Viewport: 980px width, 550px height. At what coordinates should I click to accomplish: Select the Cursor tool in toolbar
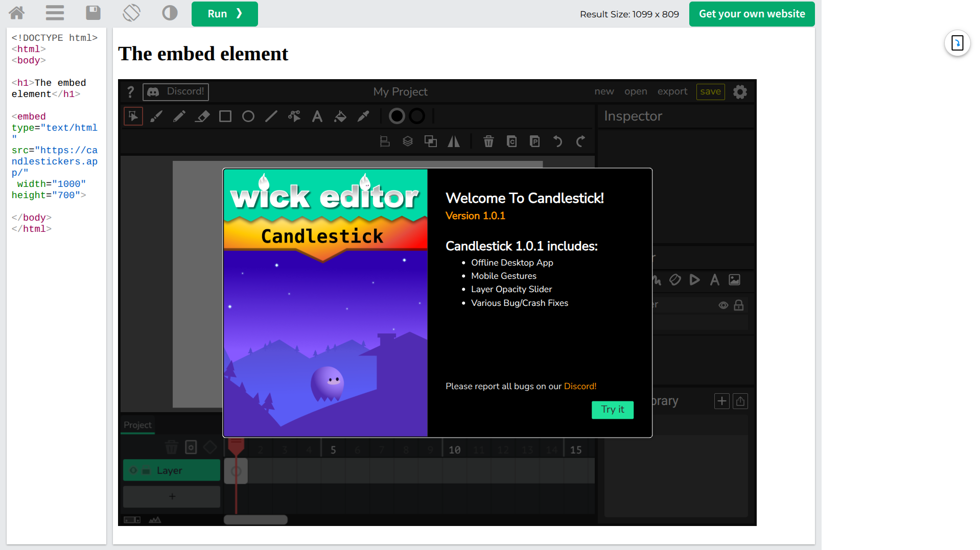click(133, 116)
